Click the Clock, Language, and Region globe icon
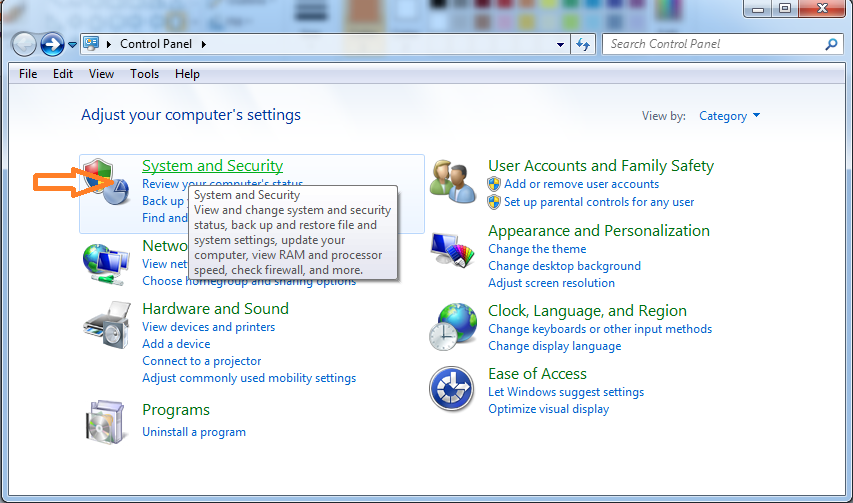Image resolution: width=853 pixels, height=503 pixels. point(453,327)
